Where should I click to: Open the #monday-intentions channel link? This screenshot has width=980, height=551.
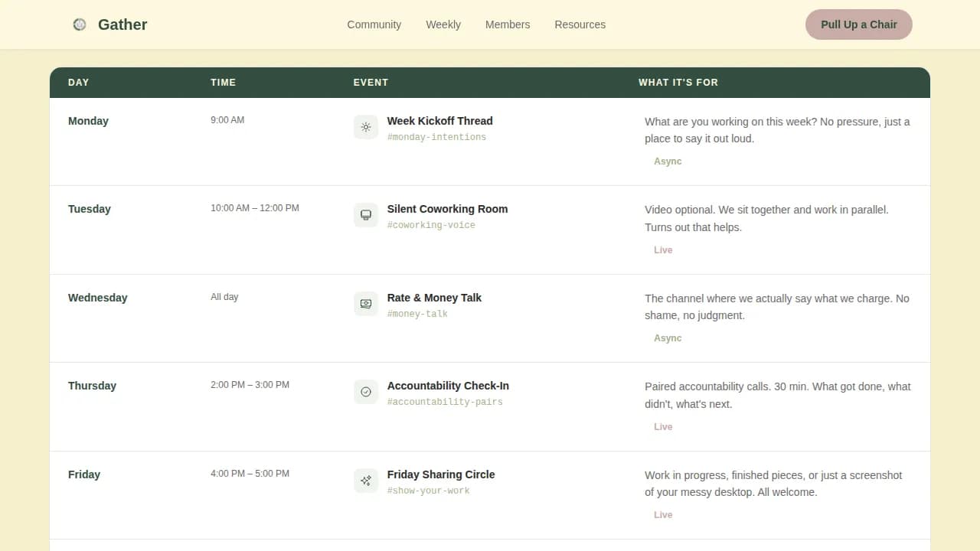tap(436, 137)
